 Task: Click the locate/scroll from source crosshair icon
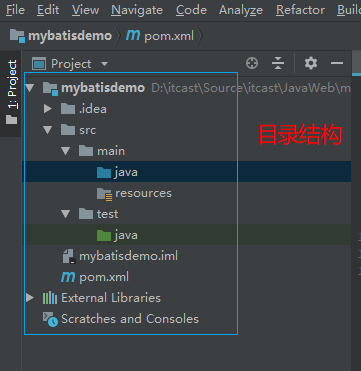coord(252,63)
